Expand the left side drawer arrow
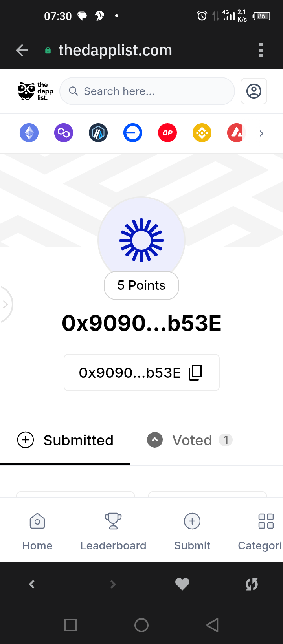Image resolution: width=283 pixels, height=644 pixels. click(x=6, y=304)
